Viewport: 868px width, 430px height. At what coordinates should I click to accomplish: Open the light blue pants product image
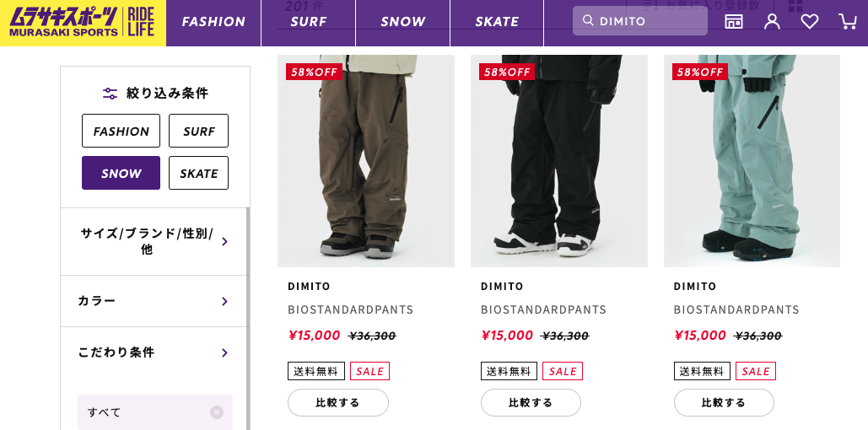pyautogui.click(x=752, y=160)
